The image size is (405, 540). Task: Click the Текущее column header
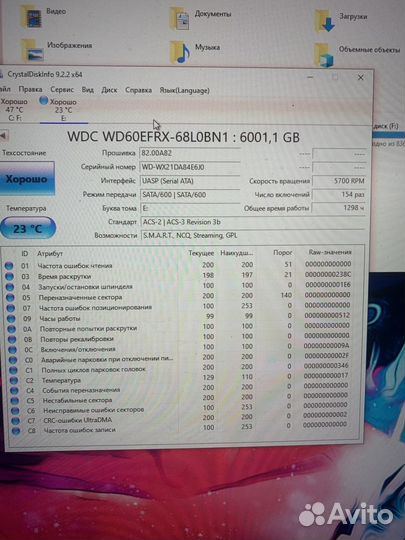201,253
